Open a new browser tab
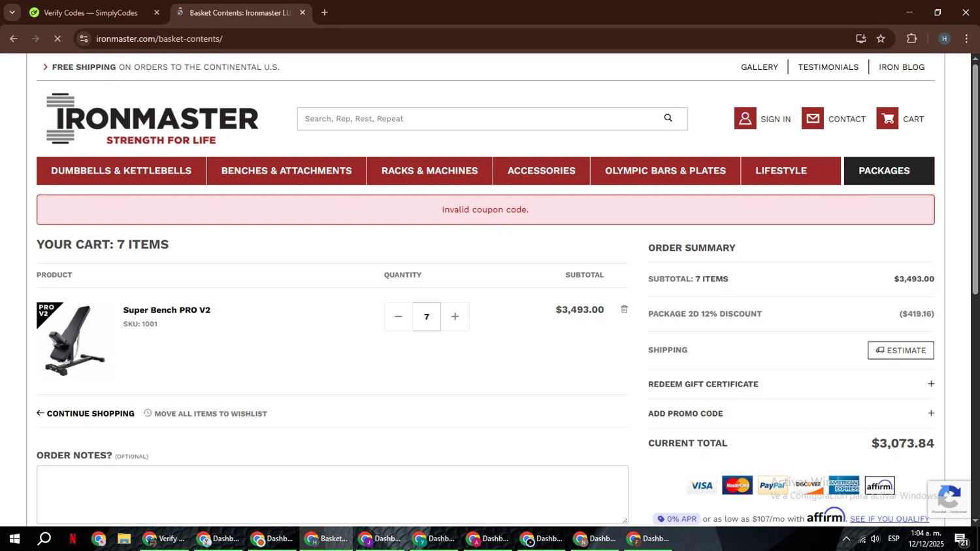Screen dimensions: 980x551 pyautogui.click(x=325, y=12)
